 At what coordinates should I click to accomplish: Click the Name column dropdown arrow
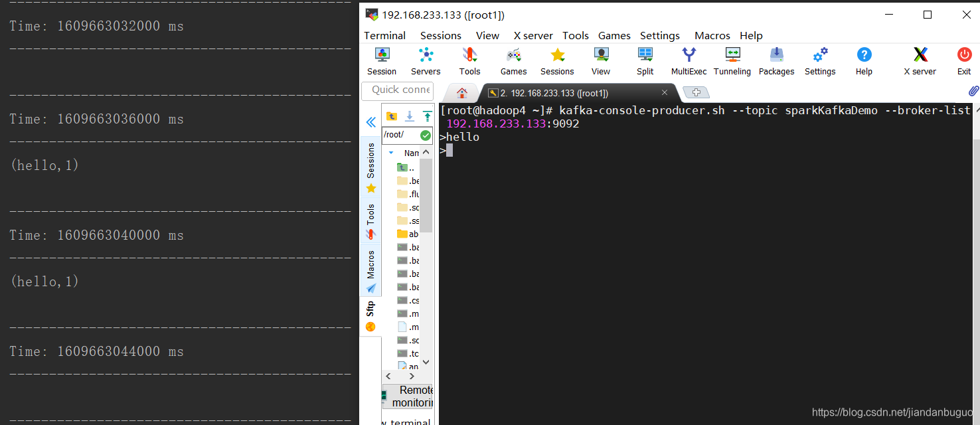click(391, 153)
